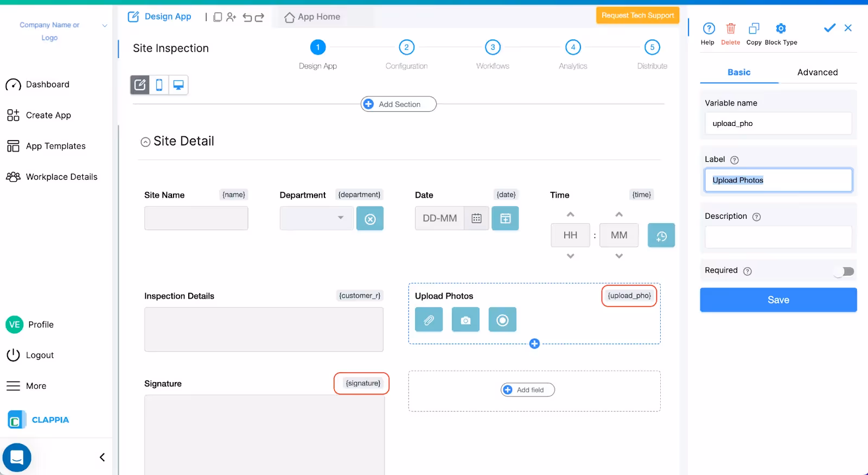Click the duplicate app icon in toolbar
Viewport: 868px width, 475px height.
click(x=218, y=17)
